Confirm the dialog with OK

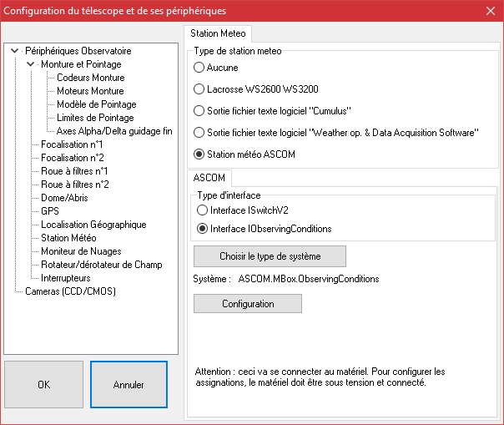coord(43,385)
